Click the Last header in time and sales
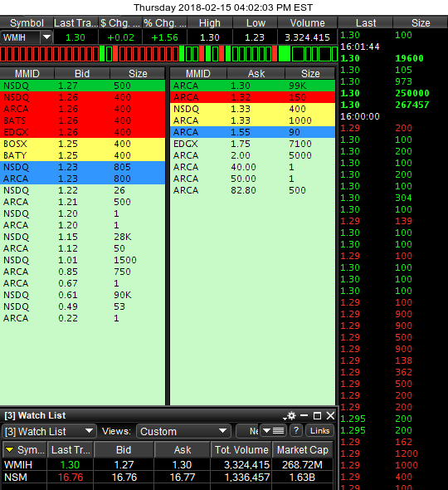The width and height of the screenshot is (448, 490). (366, 22)
